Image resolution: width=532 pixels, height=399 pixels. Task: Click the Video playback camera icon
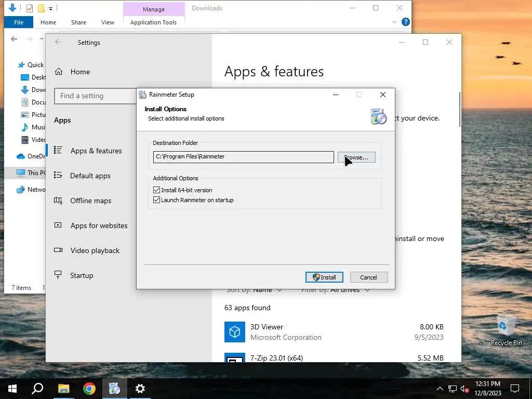click(x=58, y=250)
